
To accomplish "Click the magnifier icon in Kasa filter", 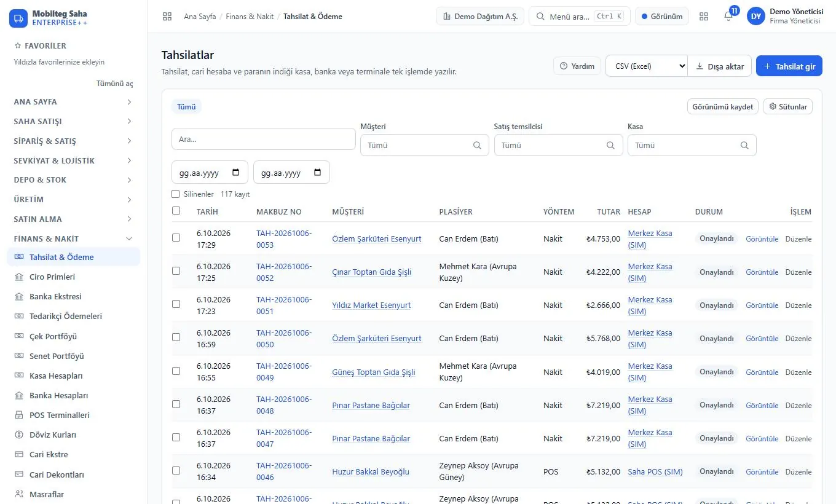I will (744, 146).
